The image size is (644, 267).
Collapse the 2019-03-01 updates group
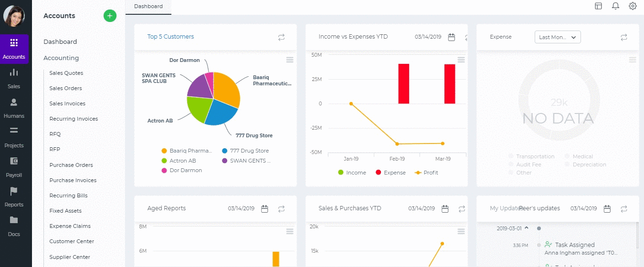[x=527, y=228]
